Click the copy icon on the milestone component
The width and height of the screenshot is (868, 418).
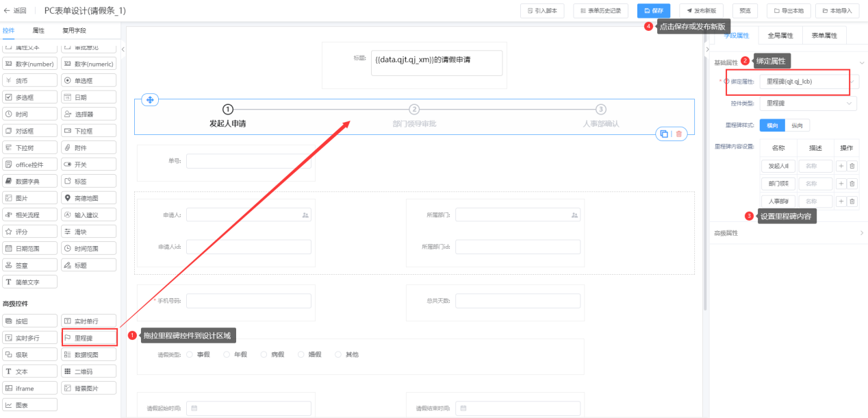tap(663, 134)
